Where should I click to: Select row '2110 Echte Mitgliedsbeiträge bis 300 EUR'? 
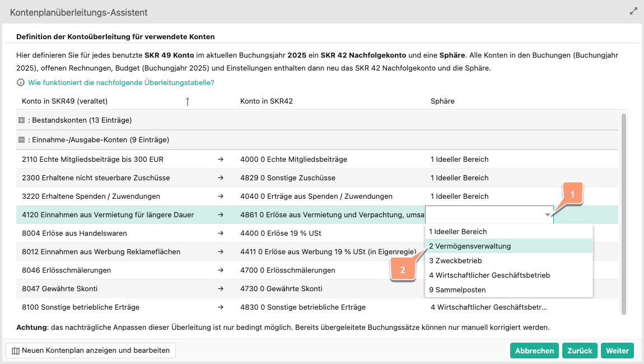tap(317, 160)
